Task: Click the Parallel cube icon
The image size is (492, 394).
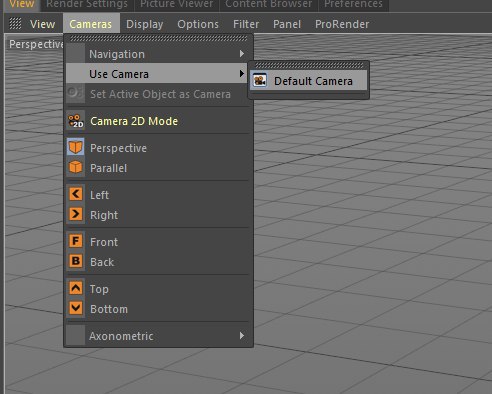Action: tap(76, 167)
